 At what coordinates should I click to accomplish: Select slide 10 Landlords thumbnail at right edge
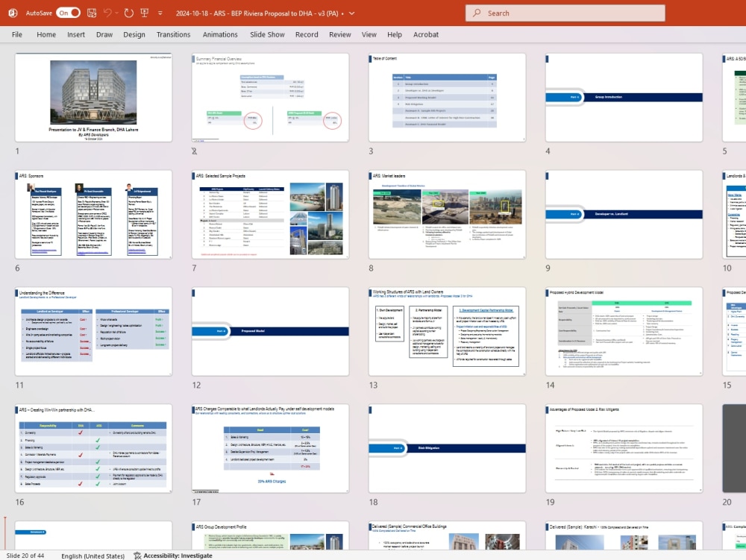(734, 215)
